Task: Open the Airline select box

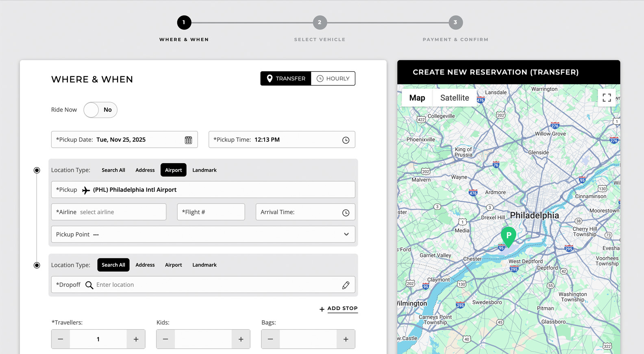Action: pos(109,212)
